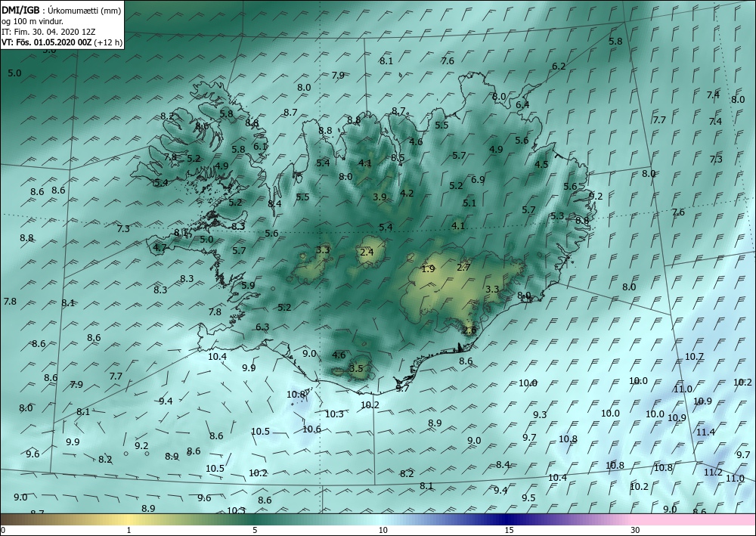Image resolution: width=756 pixels, height=536 pixels.
Task: Click the "4.7" value on the western peninsula
Action: pyautogui.click(x=160, y=248)
